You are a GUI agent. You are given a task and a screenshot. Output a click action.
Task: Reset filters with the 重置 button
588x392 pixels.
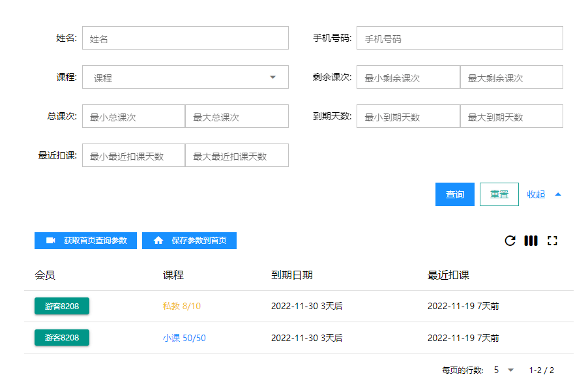pyautogui.click(x=499, y=194)
